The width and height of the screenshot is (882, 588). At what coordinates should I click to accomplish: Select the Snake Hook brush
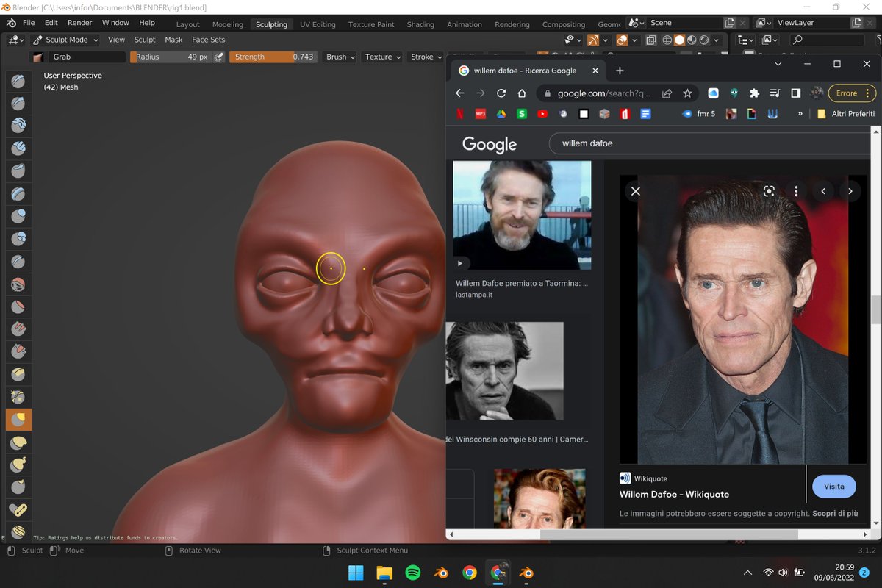click(x=18, y=465)
